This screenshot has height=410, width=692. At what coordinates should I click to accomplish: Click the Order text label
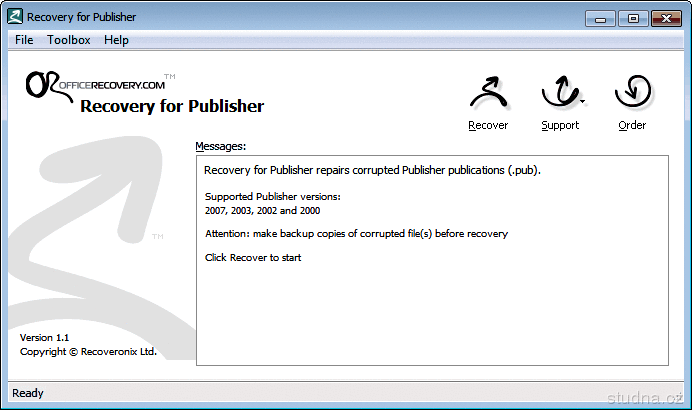632,125
